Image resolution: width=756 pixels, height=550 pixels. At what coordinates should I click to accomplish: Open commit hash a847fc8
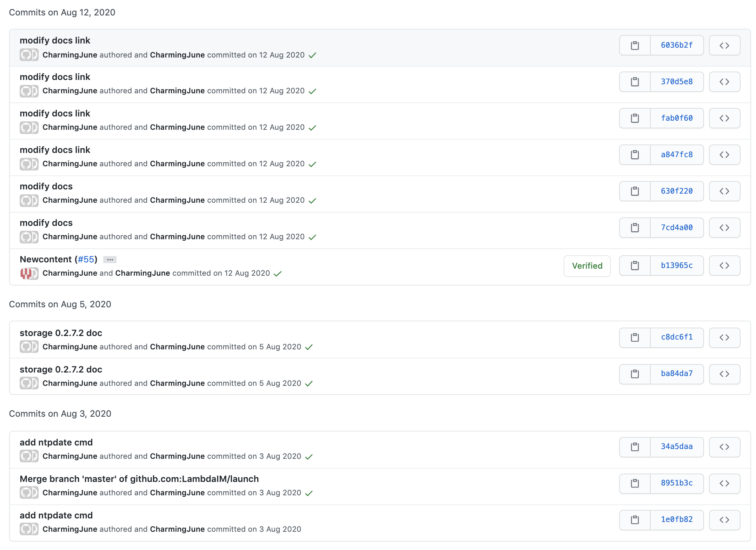coord(676,155)
